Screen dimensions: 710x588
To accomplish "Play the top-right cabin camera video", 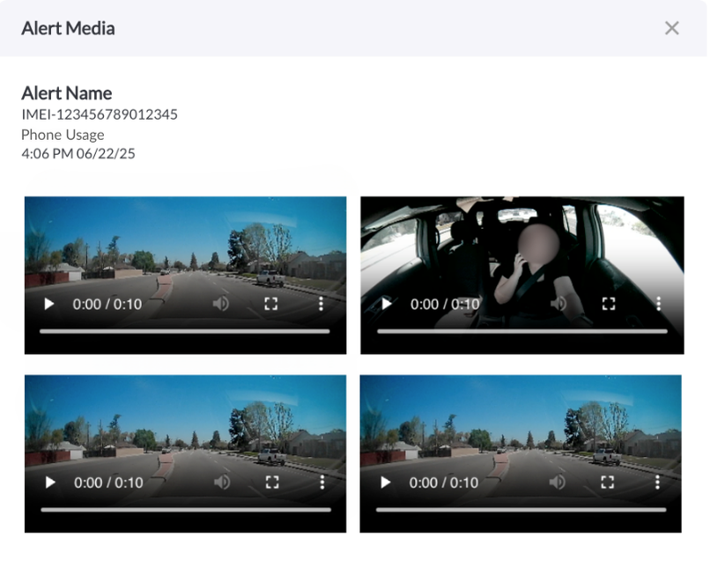I will (387, 304).
